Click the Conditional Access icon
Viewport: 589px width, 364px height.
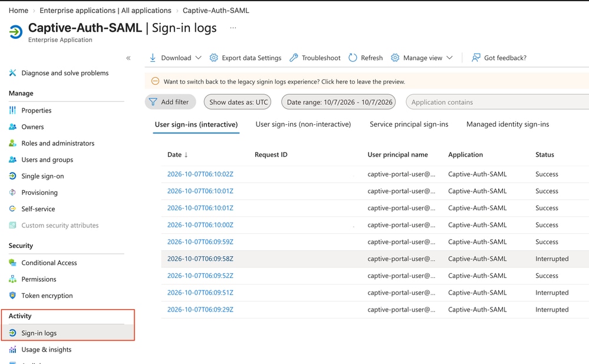[12, 263]
